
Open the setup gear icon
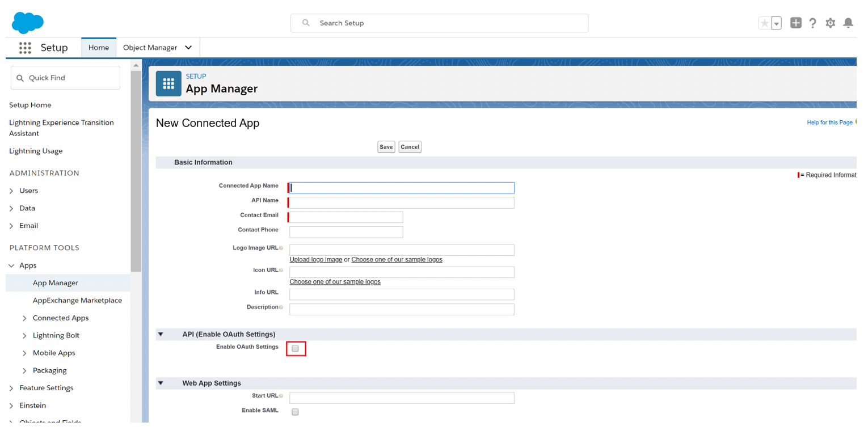pos(831,23)
